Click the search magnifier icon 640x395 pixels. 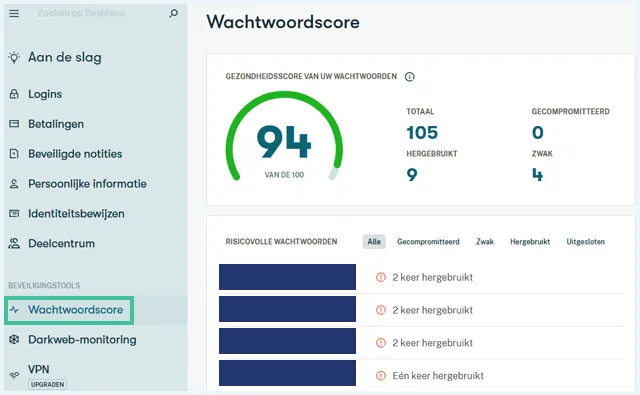point(173,13)
